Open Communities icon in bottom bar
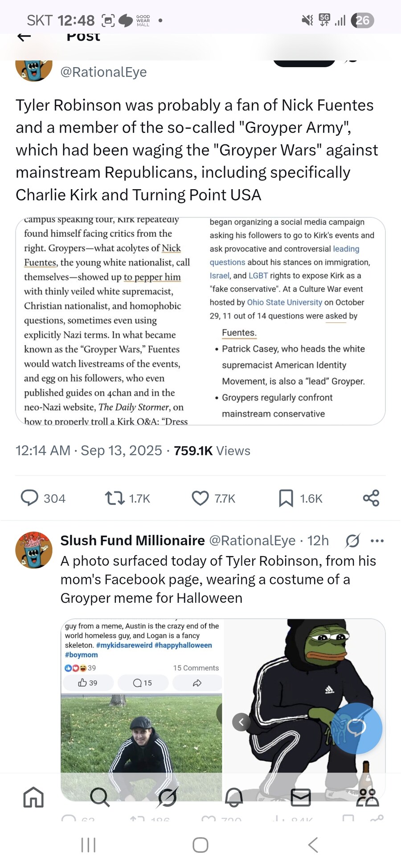The image size is (401, 868). 368,797
